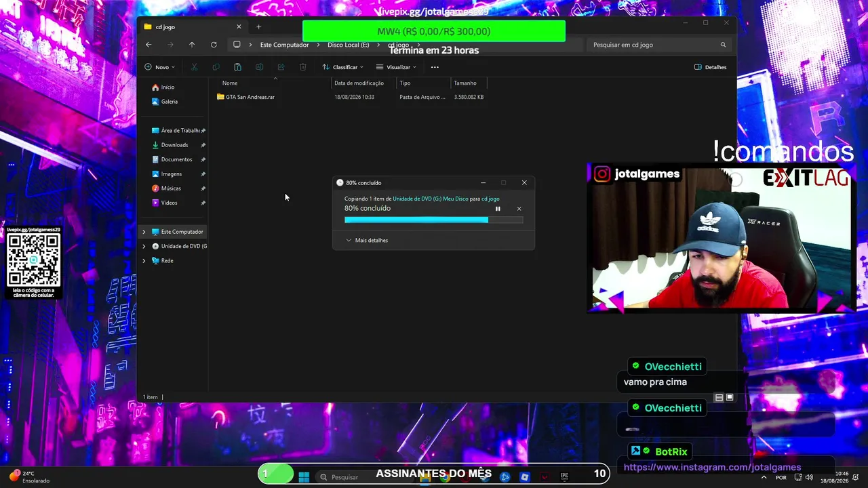
Task: Open the Classificar sort dropdown
Action: click(342, 67)
